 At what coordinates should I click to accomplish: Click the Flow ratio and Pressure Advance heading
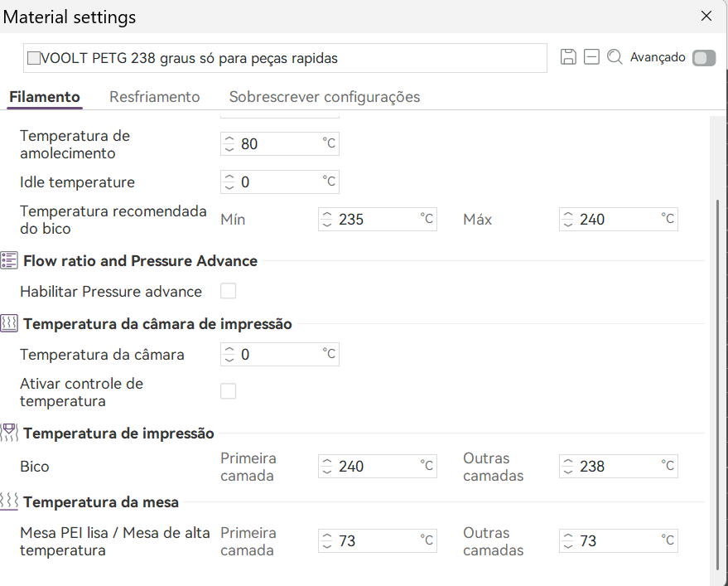[140, 261]
